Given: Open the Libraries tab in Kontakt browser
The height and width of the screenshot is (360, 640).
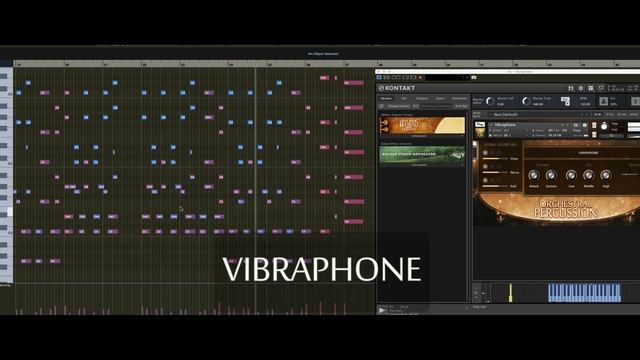Looking at the screenshot, I should pos(386,98).
